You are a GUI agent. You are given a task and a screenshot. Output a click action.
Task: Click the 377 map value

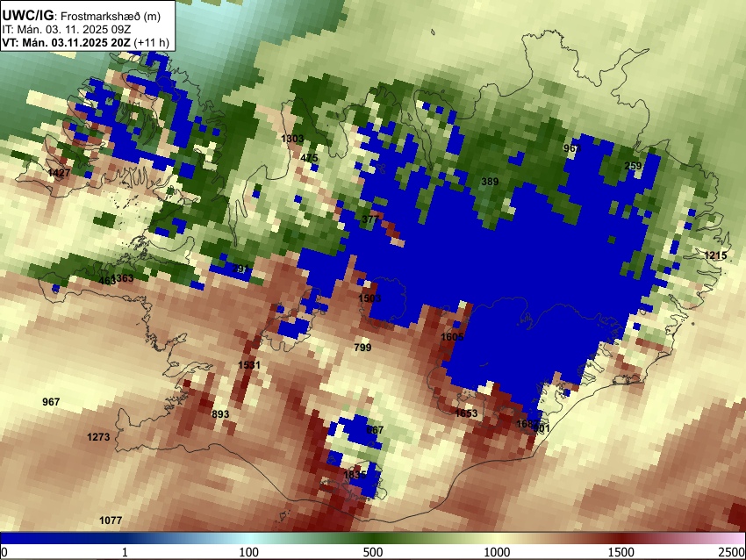pos(370,219)
